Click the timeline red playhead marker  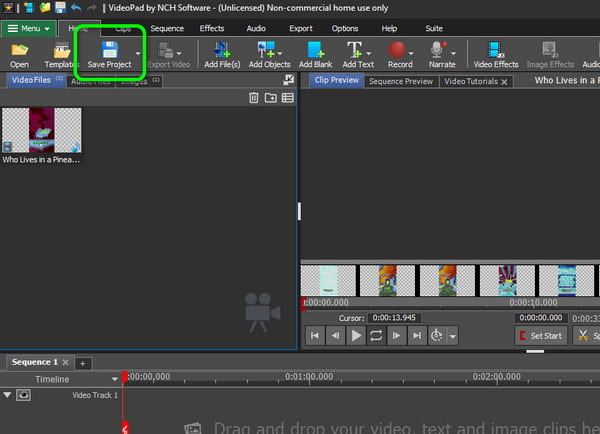(124, 377)
